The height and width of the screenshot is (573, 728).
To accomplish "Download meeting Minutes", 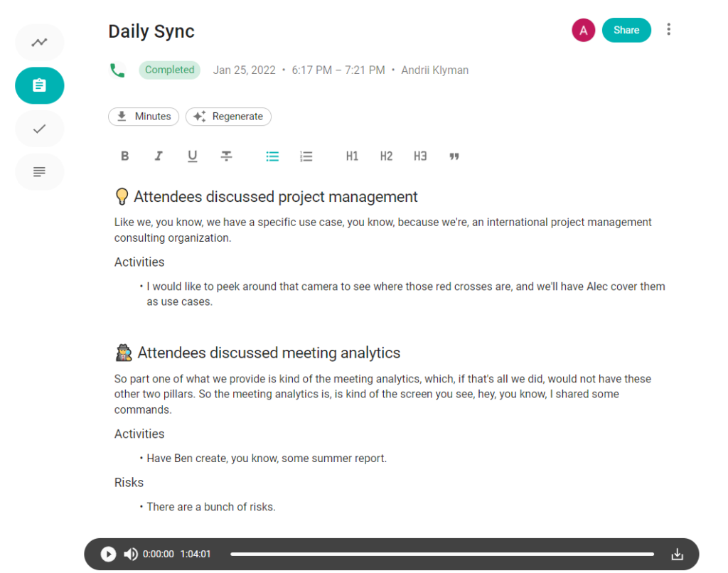I will pyautogui.click(x=144, y=117).
